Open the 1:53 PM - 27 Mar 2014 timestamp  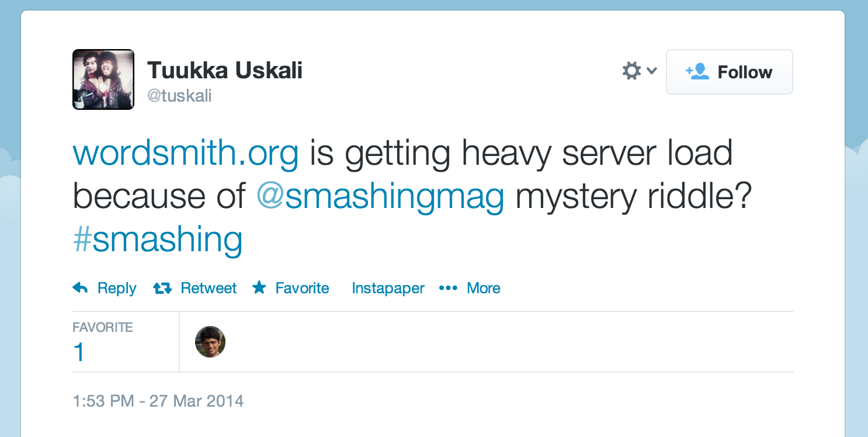[158, 401]
